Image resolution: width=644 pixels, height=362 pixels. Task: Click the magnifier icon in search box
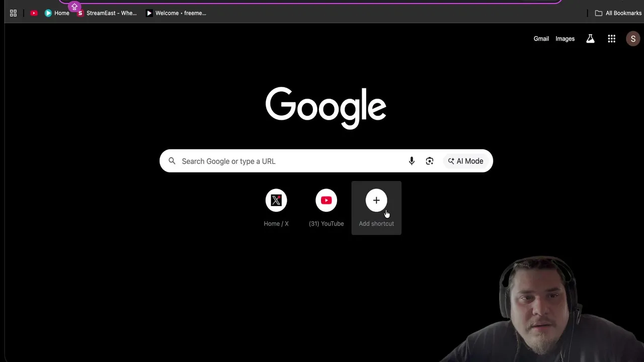click(172, 161)
